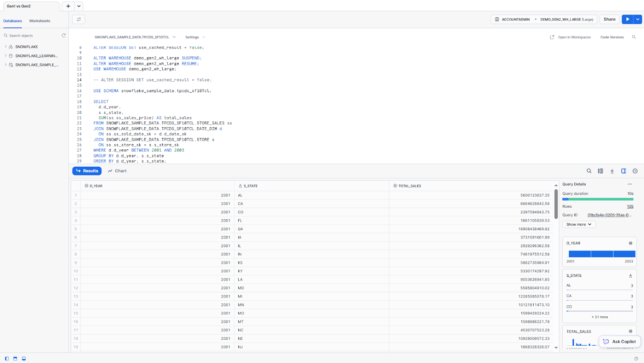Expand the SNOWFLAKE database tree node
644x363 pixels.
point(6,47)
